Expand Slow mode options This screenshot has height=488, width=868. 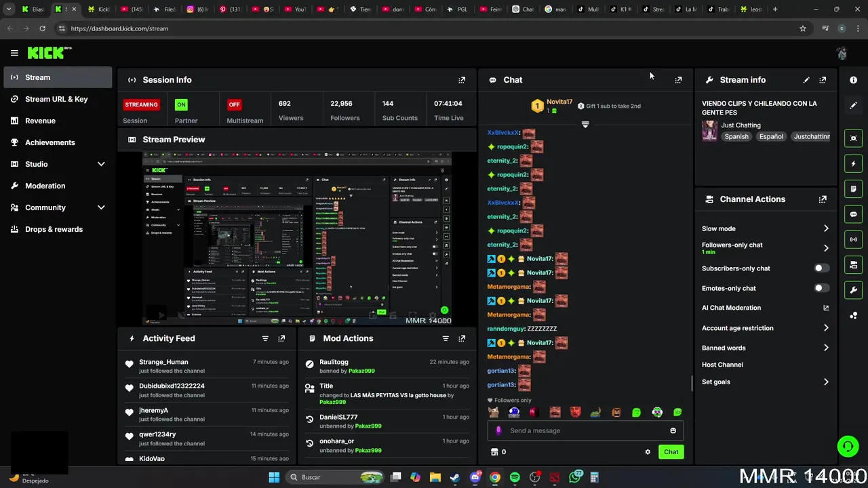(x=826, y=228)
